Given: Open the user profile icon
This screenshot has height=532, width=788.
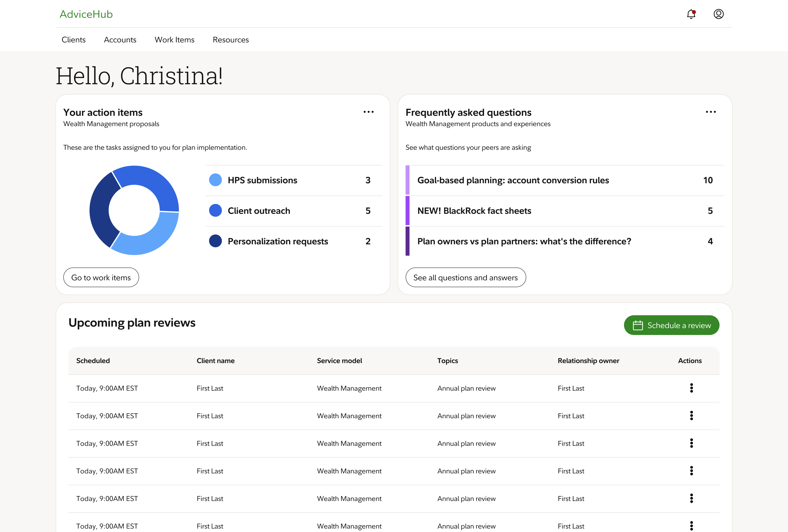Looking at the screenshot, I should point(719,14).
